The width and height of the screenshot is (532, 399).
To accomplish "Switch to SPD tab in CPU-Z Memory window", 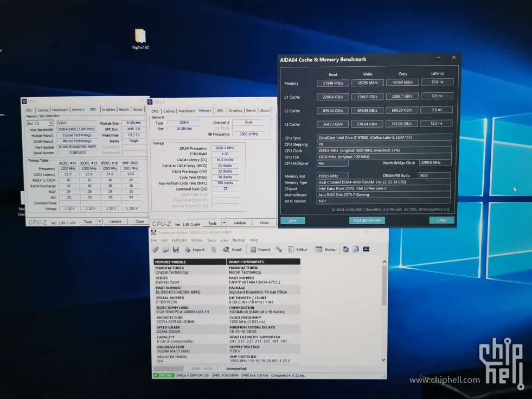I will pyautogui.click(x=220, y=111).
